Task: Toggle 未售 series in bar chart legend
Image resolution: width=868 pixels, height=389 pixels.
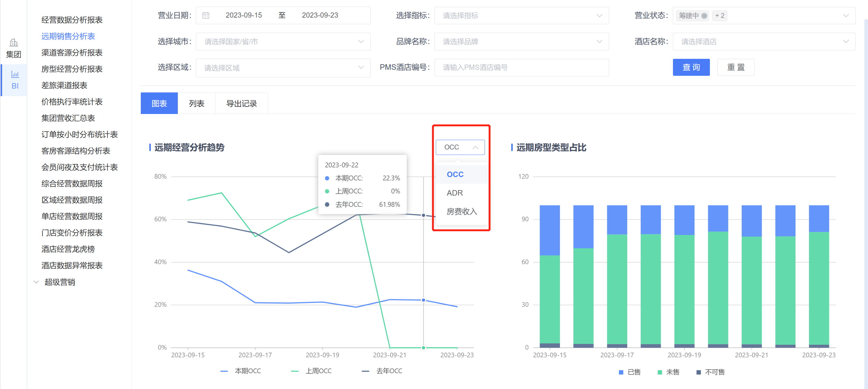Action: coord(668,372)
